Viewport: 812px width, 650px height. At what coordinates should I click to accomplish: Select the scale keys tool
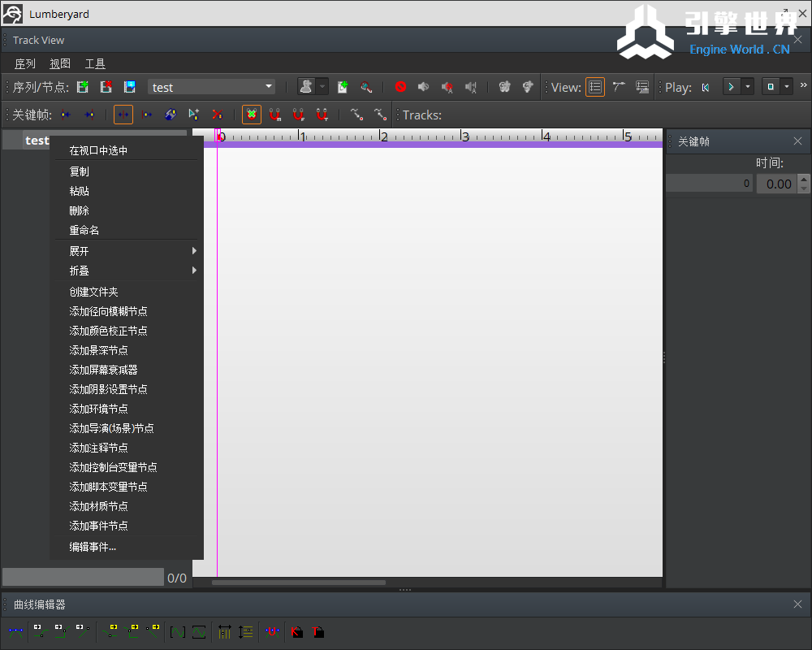[x=171, y=115]
